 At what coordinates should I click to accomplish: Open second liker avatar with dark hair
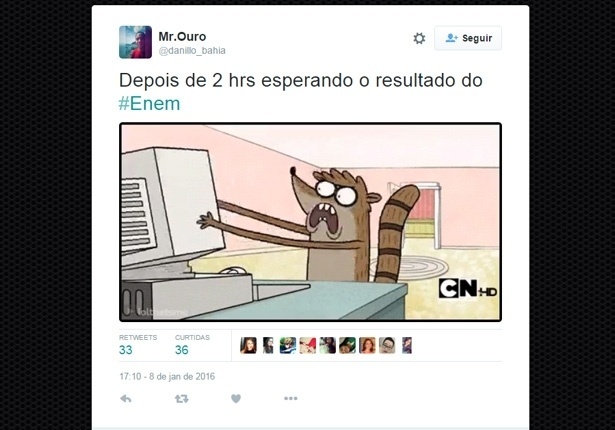coord(268,345)
